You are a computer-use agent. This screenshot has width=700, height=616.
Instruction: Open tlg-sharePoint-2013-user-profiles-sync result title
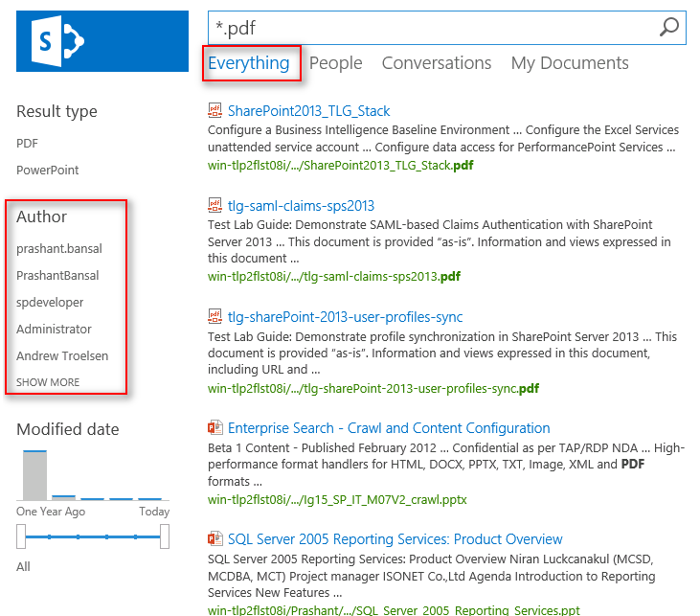(345, 317)
